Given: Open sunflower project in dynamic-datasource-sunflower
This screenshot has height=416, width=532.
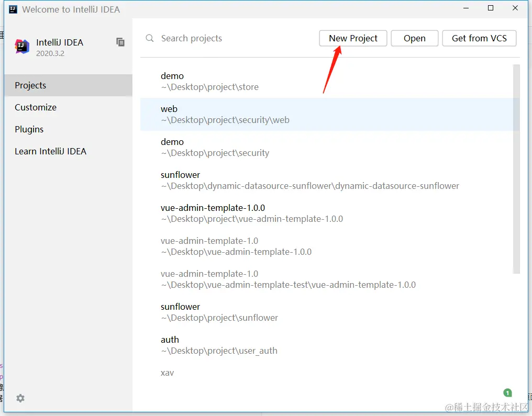Looking at the screenshot, I should tap(327, 180).
